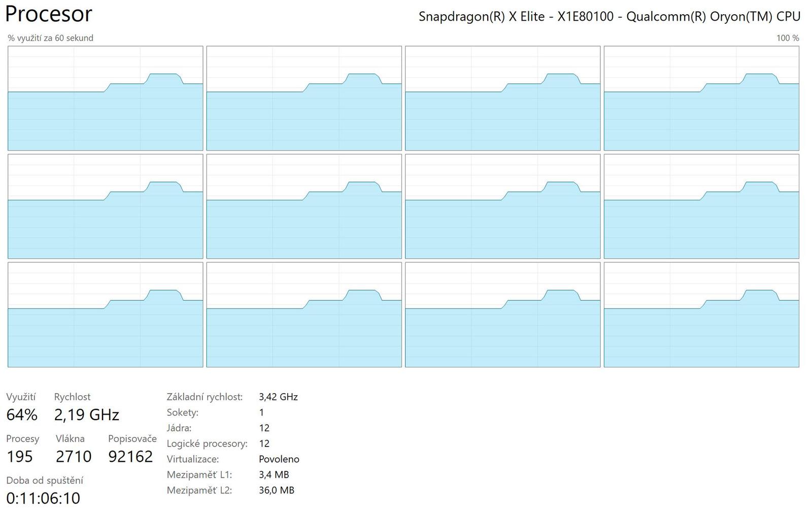This screenshot has height=514, width=812.
Task: Select the middle-row second core graph
Action: coord(303,207)
